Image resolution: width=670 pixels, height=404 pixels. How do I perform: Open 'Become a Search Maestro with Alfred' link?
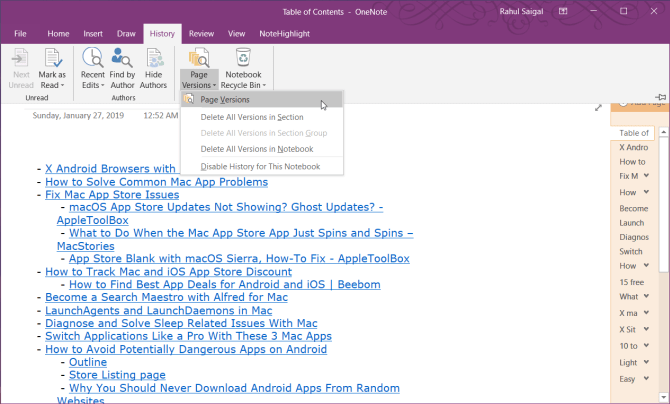pyautogui.click(x=166, y=297)
